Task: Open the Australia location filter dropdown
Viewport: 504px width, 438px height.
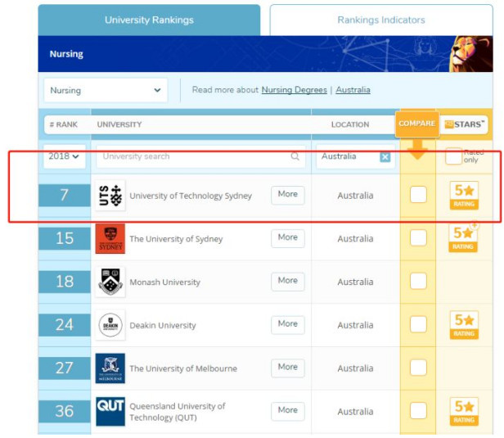Action: tap(355, 156)
